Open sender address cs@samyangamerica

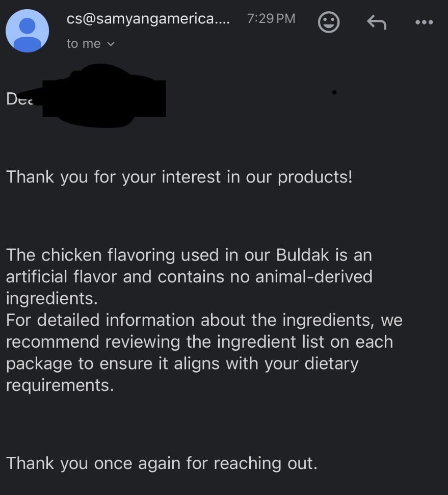pyautogui.click(x=148, y=19)
